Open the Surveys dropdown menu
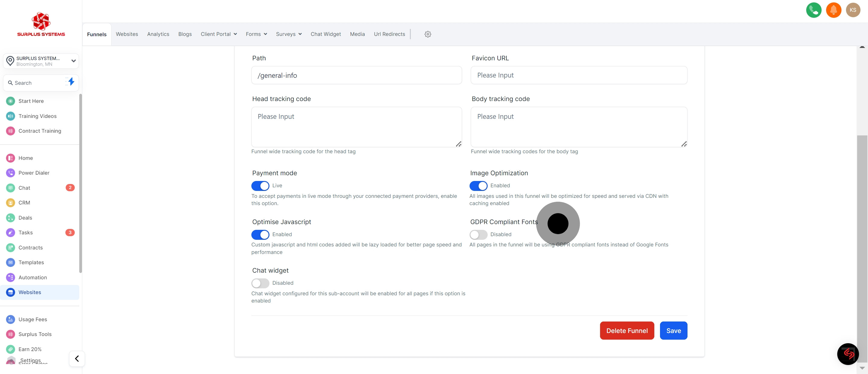 click(288, 34)
